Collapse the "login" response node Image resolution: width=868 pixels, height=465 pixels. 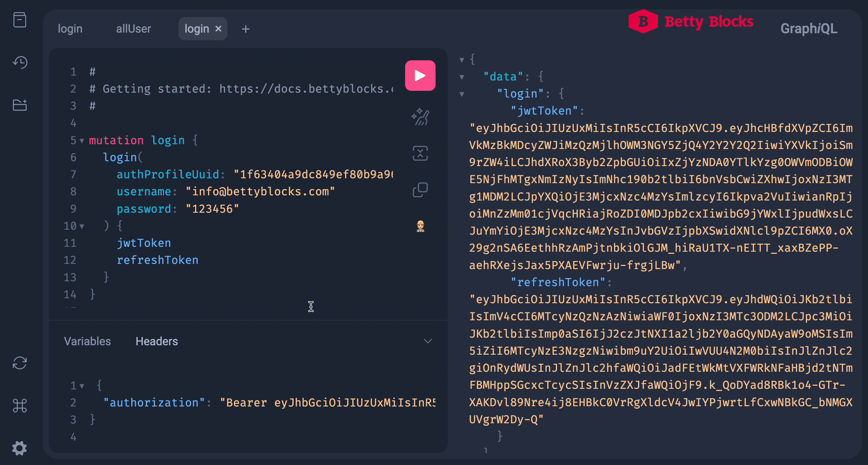pyautogui.click(x=462, y=94)
